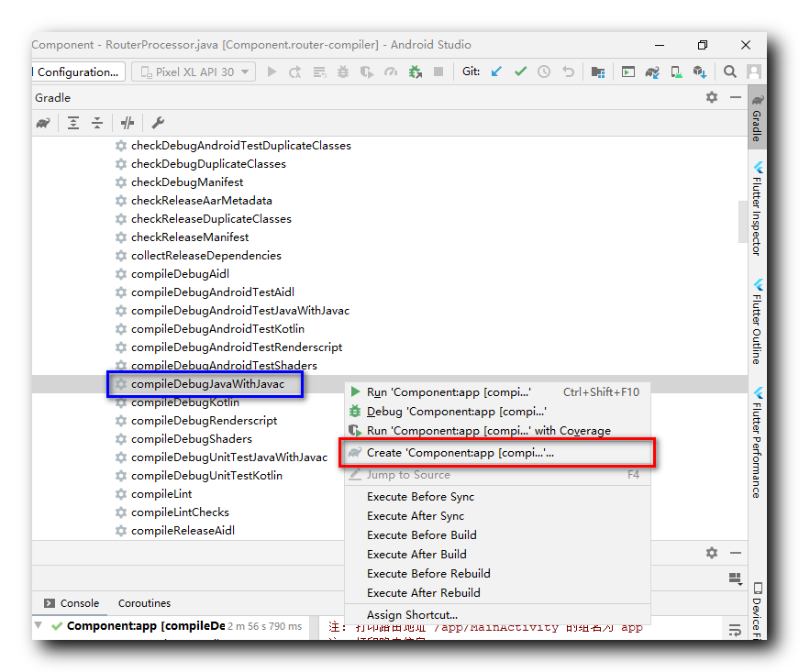Click the Profile app icon in the toolbar

(x=391, y=72)
